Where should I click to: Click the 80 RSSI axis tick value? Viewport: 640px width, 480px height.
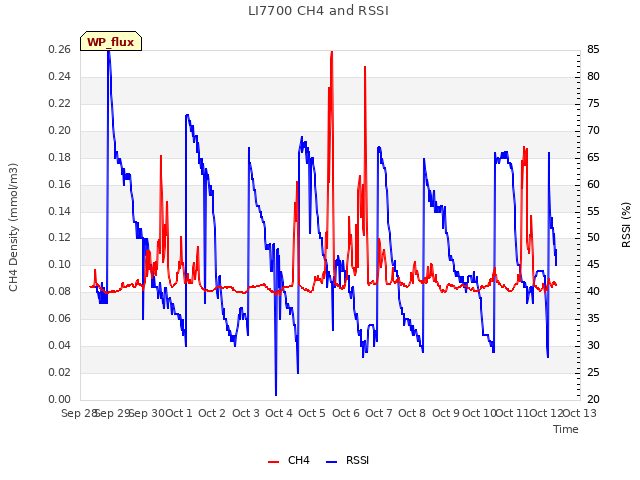pos(593,76)
